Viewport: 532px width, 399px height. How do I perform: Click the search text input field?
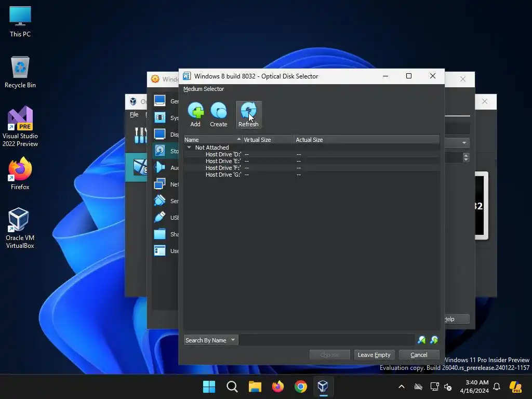327,340
